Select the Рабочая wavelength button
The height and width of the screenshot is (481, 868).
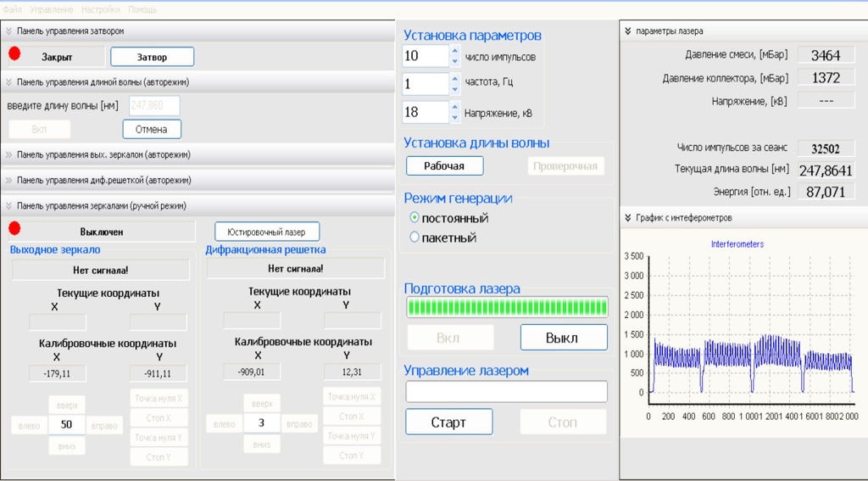pos(445,166)
